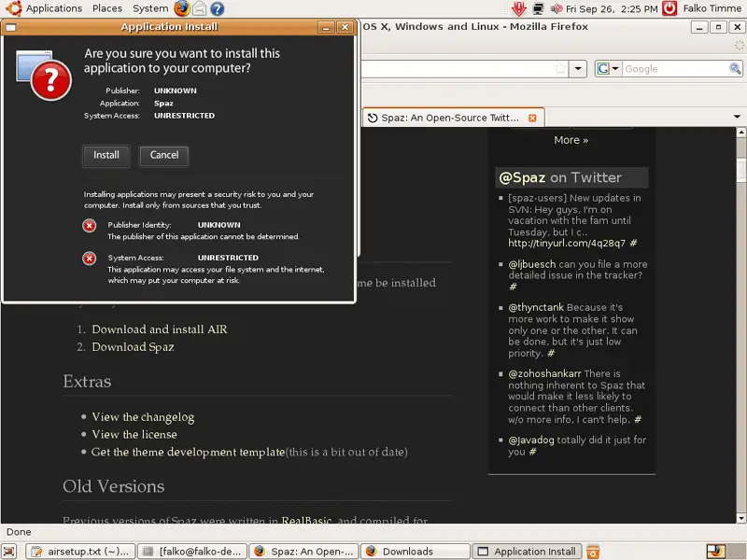Click the More » link
The image size is (747, 560).
(571, 140)
